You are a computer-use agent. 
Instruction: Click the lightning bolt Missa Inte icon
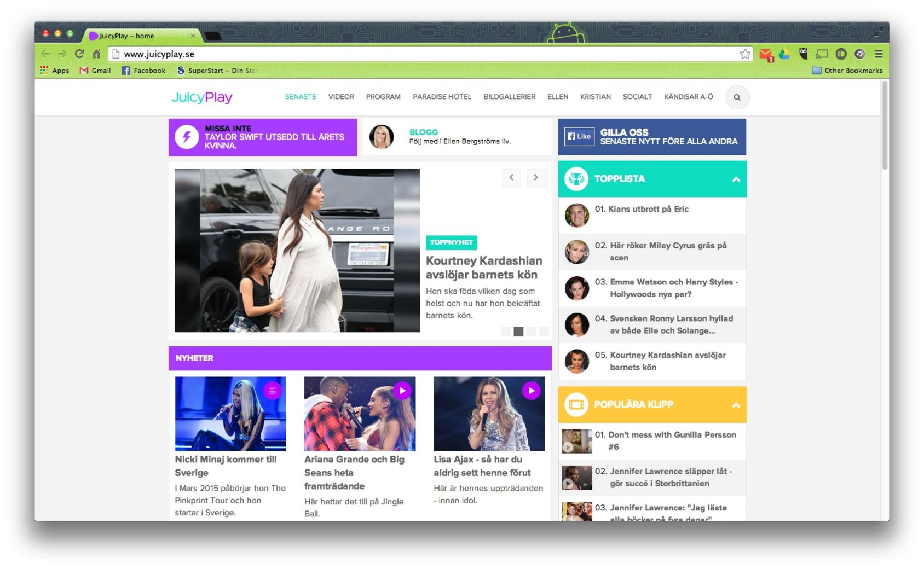click(x=187, y=137)
